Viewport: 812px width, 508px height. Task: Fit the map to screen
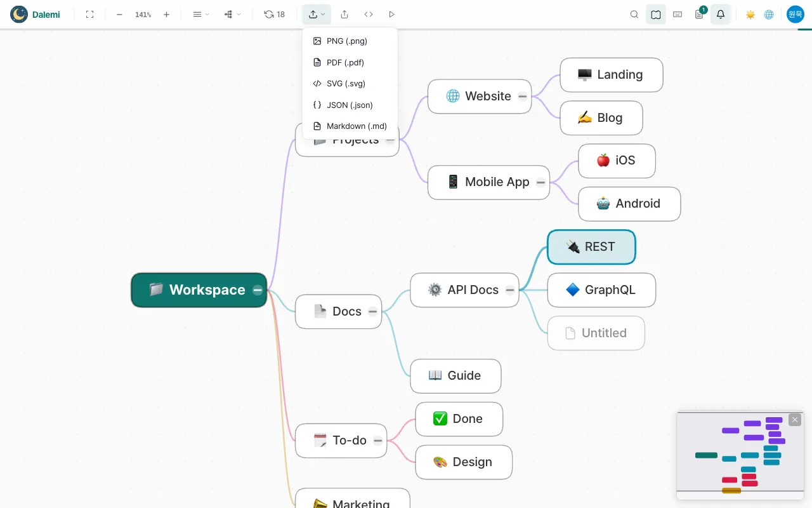89,14
